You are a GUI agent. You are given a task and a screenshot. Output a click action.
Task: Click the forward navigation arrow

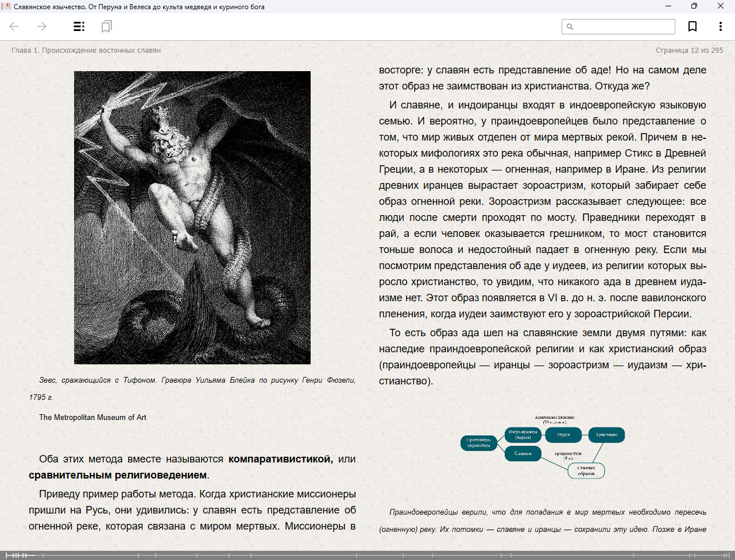pos(42,26)
